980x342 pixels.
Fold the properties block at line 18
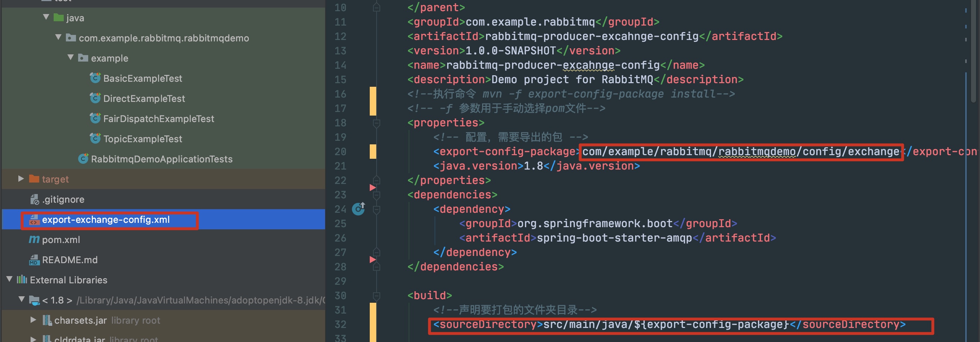(x=376, y=123)
